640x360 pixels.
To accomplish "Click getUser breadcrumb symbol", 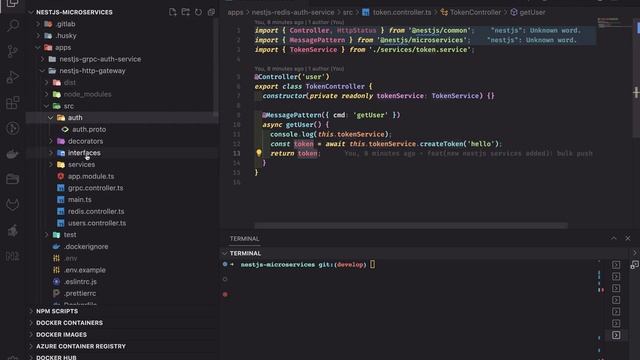I will [x=532, y=12].
